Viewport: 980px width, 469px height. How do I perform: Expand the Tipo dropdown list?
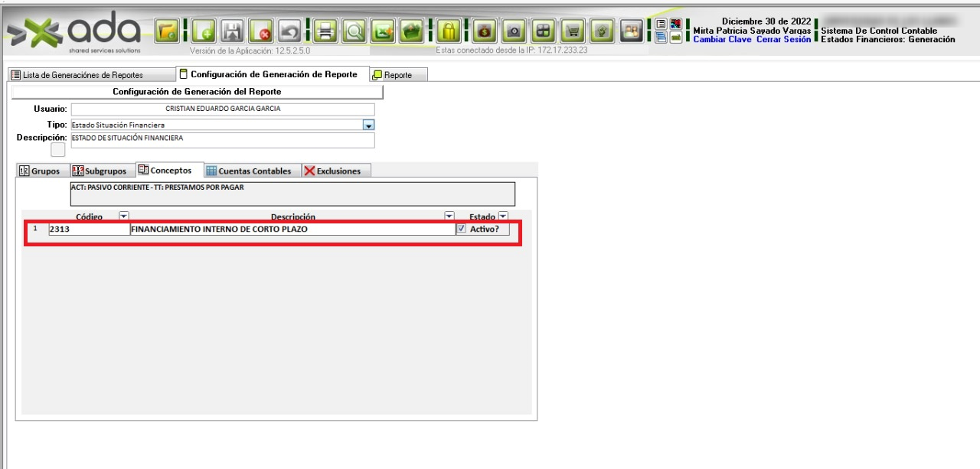tap(368, 125)
